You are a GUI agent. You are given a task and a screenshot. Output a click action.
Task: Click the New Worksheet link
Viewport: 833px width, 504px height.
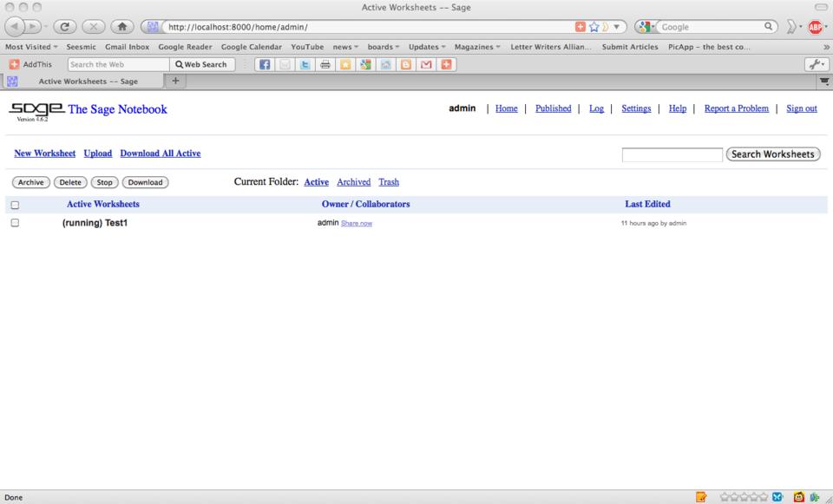(45, 154)
